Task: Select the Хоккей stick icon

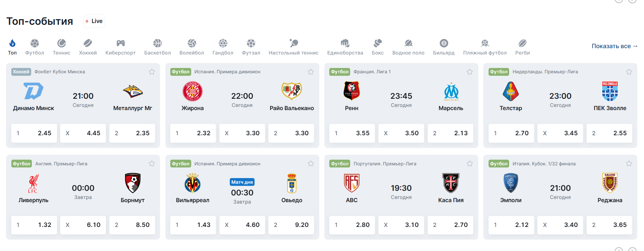Action: (88, 43)
